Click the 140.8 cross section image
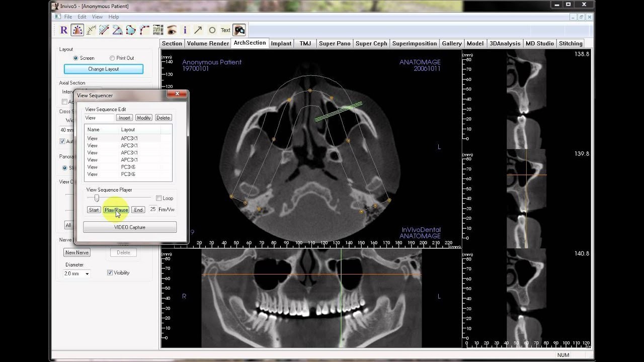The width and height of the screenshot is (644, 362). [526, 298]
